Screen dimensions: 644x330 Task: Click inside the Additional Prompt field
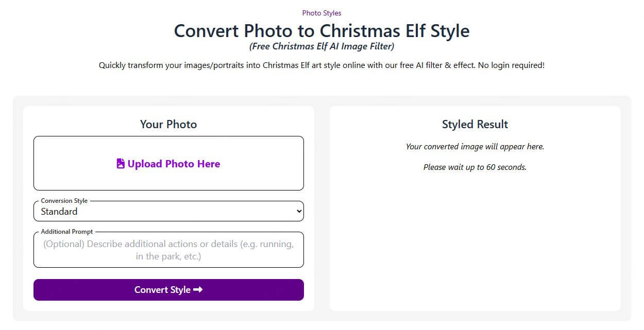click(x=168, y=250)
